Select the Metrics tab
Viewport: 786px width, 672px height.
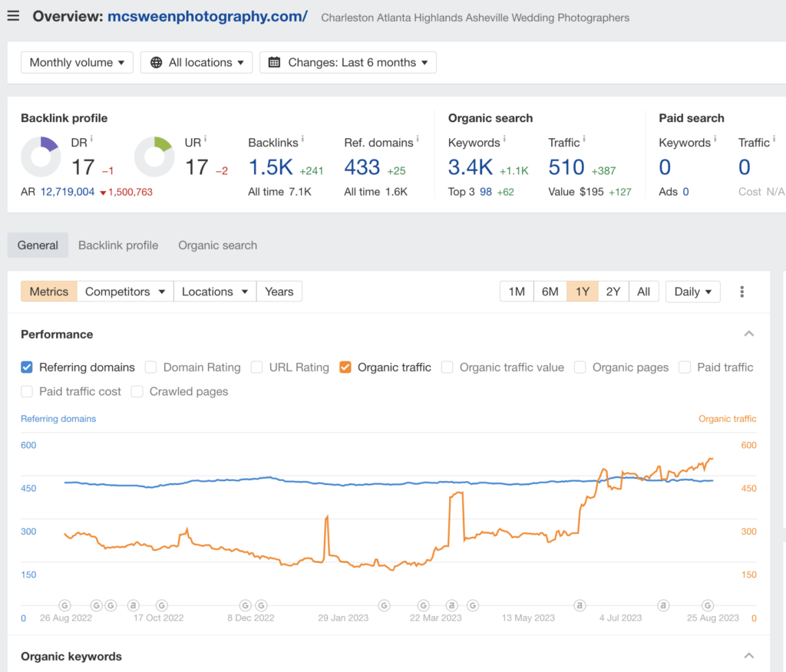(49, 292)
